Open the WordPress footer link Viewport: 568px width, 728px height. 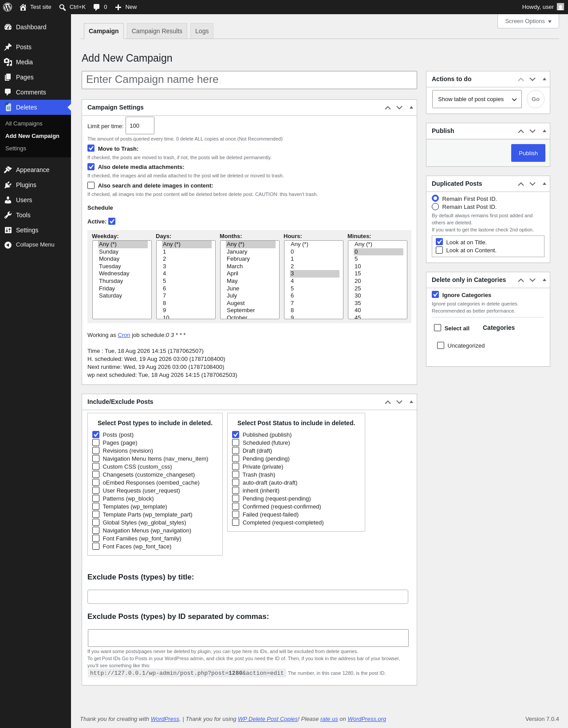coord(165,719)
